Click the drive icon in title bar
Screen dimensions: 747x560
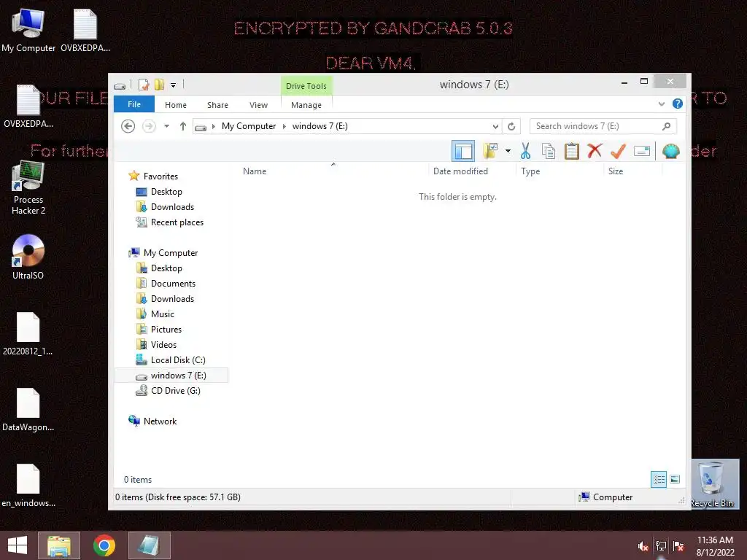(x=120, y=86)
